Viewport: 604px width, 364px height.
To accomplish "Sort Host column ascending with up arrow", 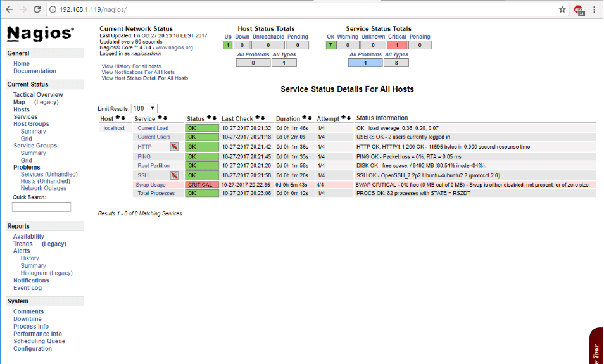I will (118, 118).
